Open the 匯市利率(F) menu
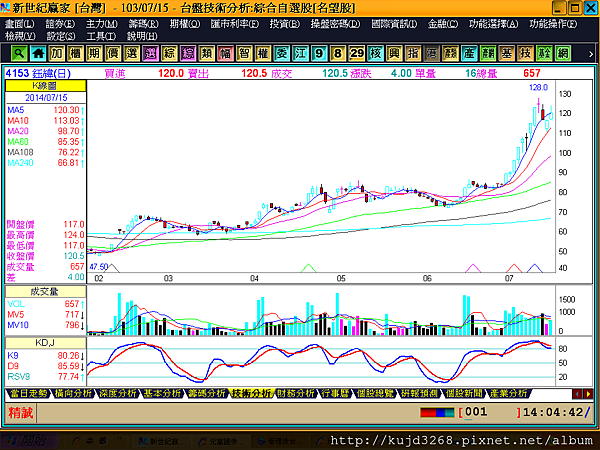The image size is (600, 450). (235, 24)
